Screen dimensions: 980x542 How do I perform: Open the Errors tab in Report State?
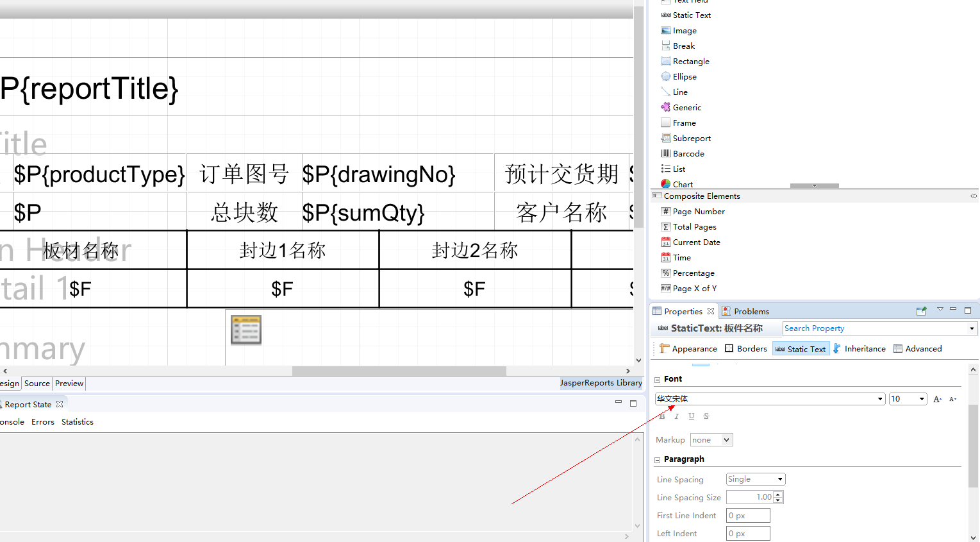[x=43, y=421]
